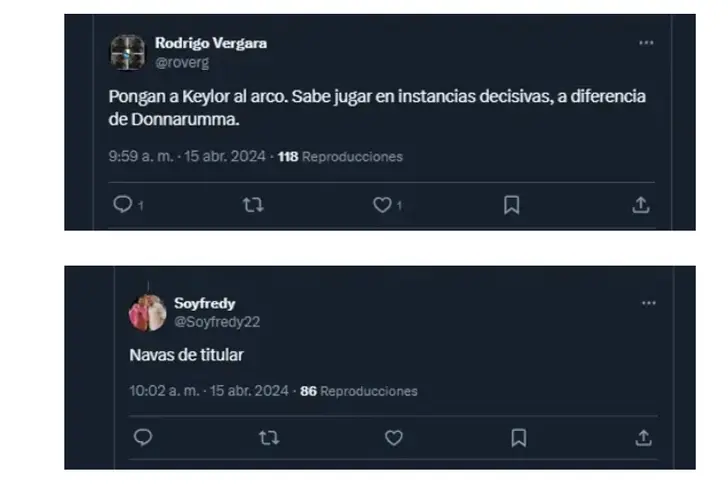
Task: Go to the @roverg handle
Action: 182,62
